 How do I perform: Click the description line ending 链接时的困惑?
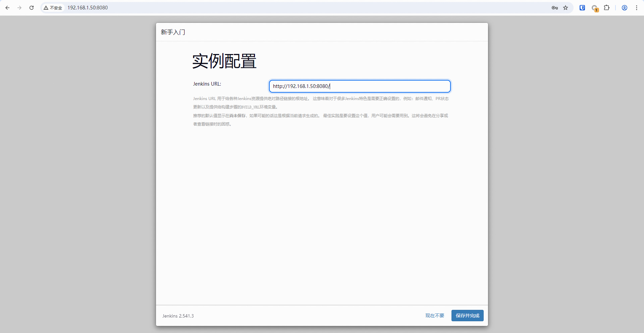(x=212, y=124)
